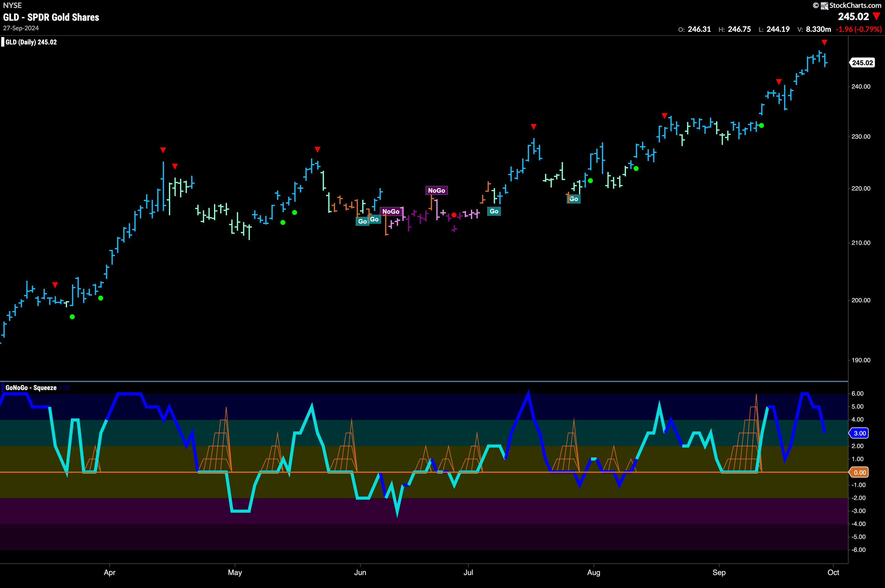Click the low value L: 244.19
This screenshot has height=588, width=885.
(774, 29)
